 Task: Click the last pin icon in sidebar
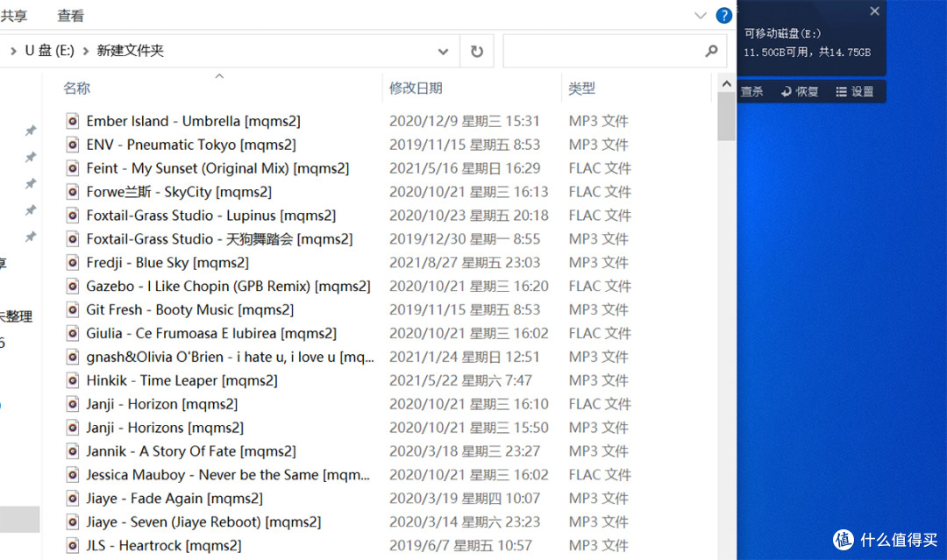coord(30,237)
